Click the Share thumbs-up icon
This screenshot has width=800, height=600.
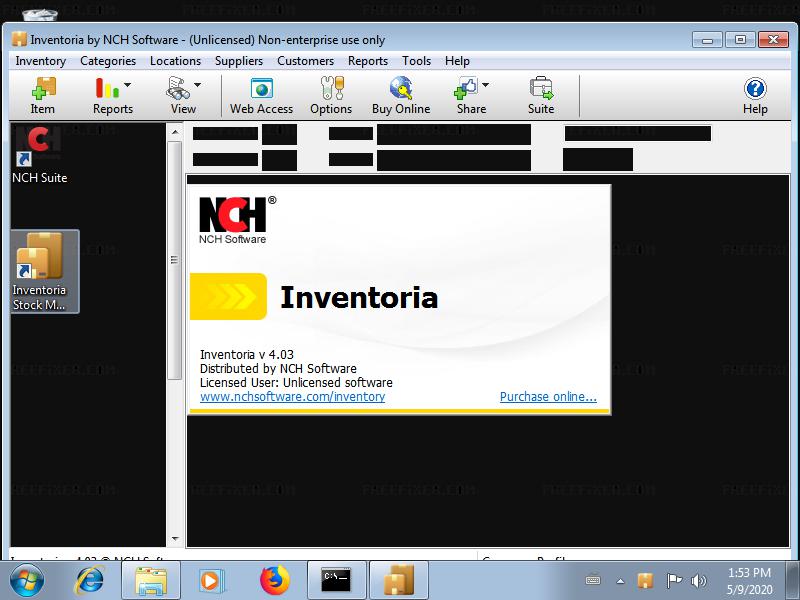tap(466, 88)
